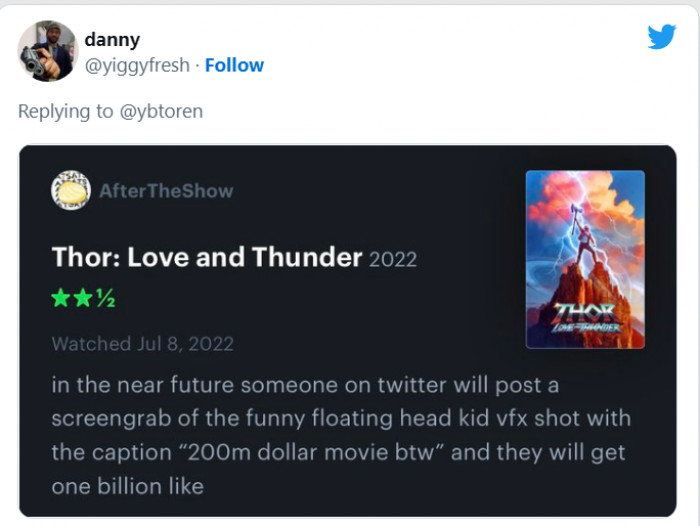Click the 2022 release year

(393, 259)
